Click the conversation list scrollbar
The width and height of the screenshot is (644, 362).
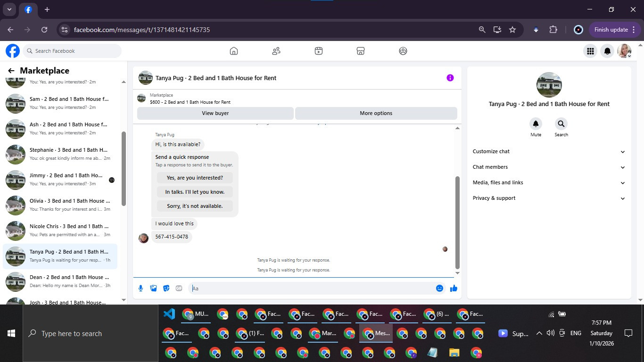[x=124, y=168]
